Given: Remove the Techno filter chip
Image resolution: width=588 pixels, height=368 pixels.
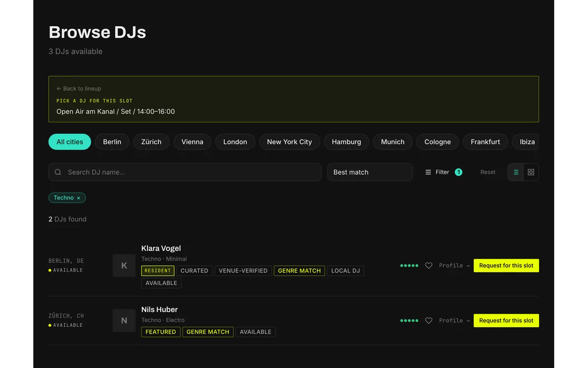Looking at the screenshot, I should (78, 198).
